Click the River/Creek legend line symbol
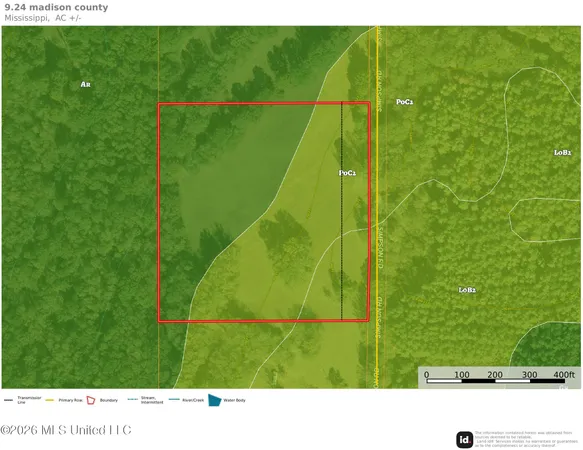The height and width of the screenshot is (450, 583). tap(174, 399)
